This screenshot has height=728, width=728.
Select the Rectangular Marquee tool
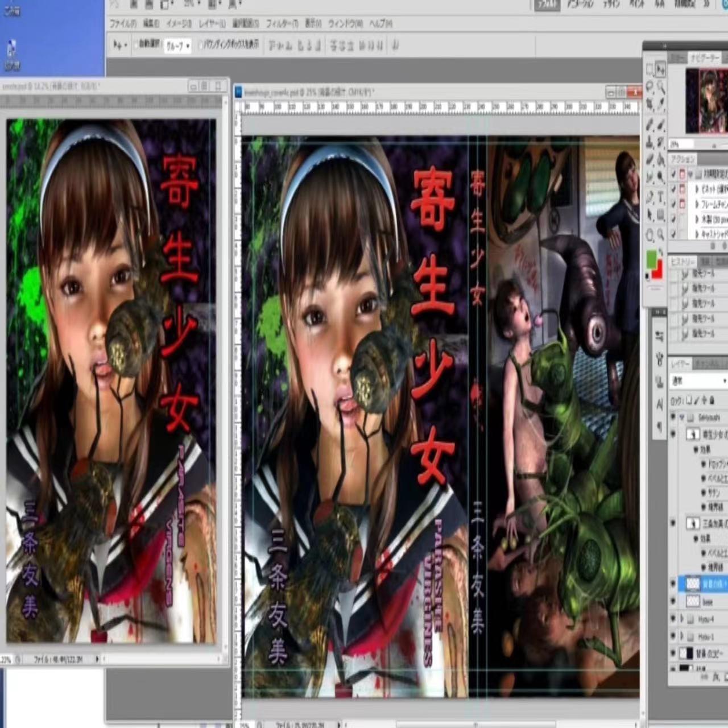650,70
